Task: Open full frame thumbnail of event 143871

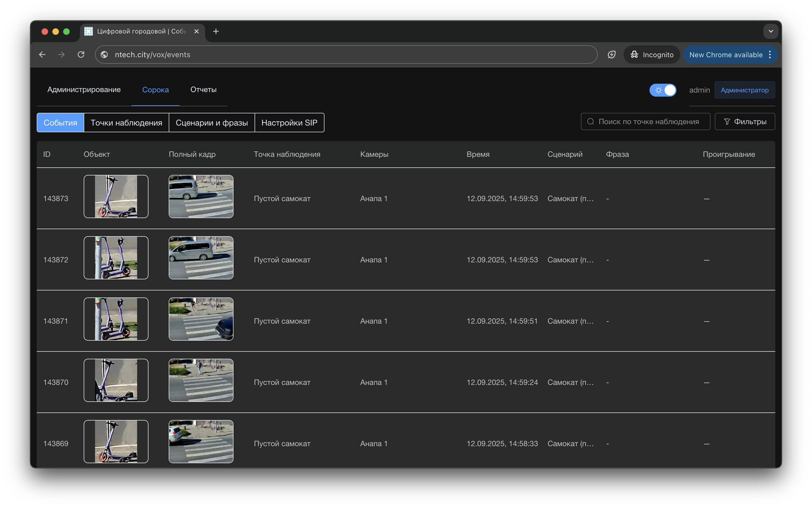Action: pos(201,319)
